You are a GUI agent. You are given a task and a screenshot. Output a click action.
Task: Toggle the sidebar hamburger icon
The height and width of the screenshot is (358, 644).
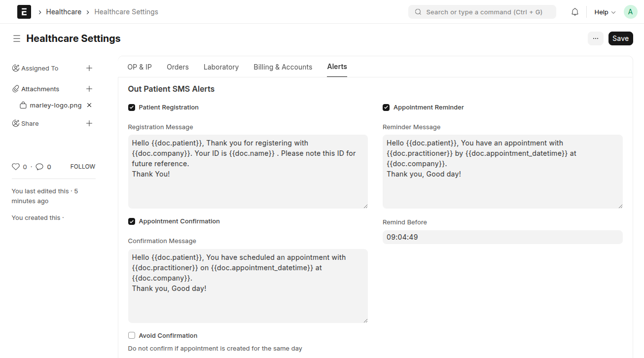coord(17,38)
